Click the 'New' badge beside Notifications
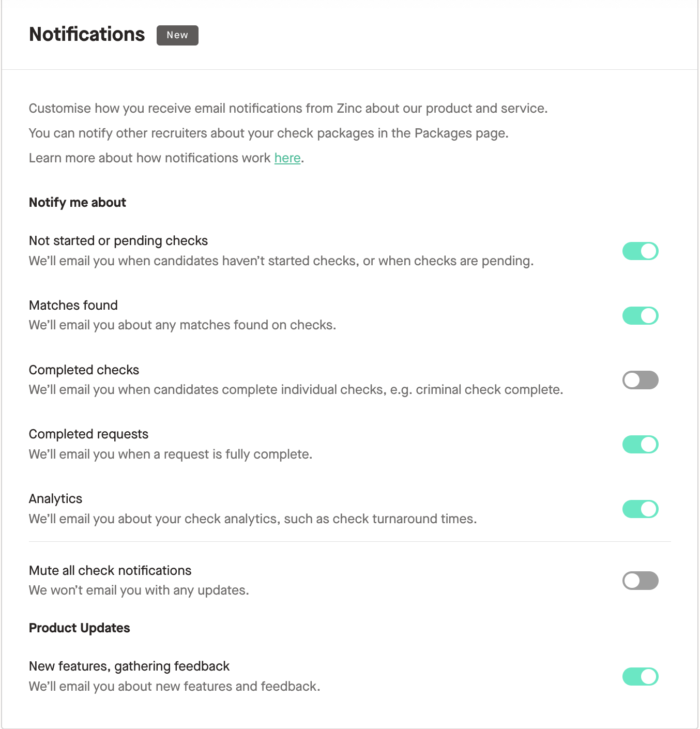700x729 pixels. point(177,35)
